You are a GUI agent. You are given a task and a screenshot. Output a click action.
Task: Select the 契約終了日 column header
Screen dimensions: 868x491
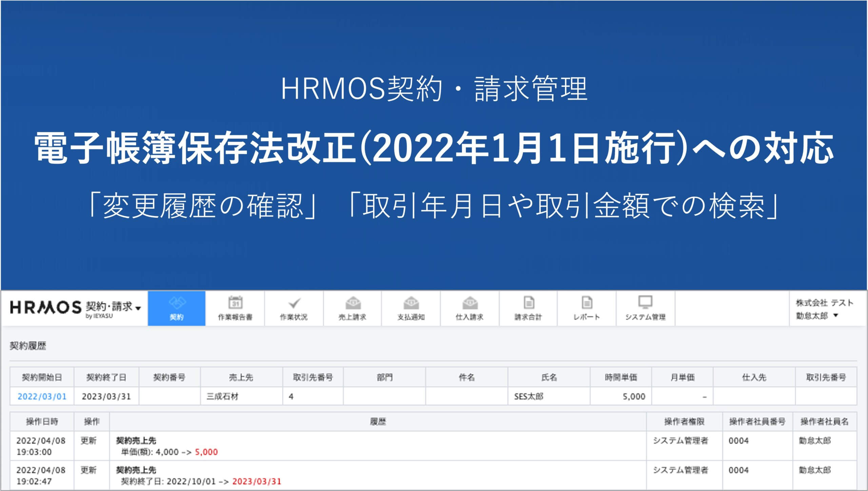106,377
